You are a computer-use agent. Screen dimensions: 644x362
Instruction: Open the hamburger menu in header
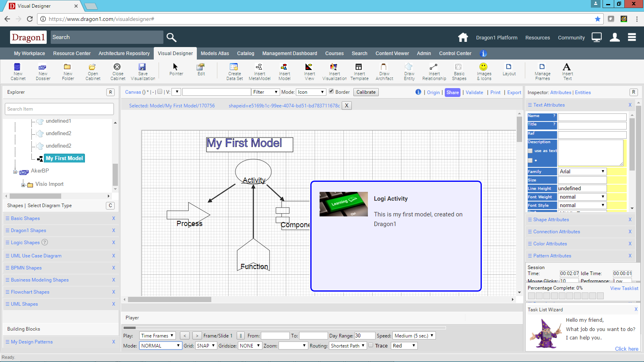coord(632,37)
